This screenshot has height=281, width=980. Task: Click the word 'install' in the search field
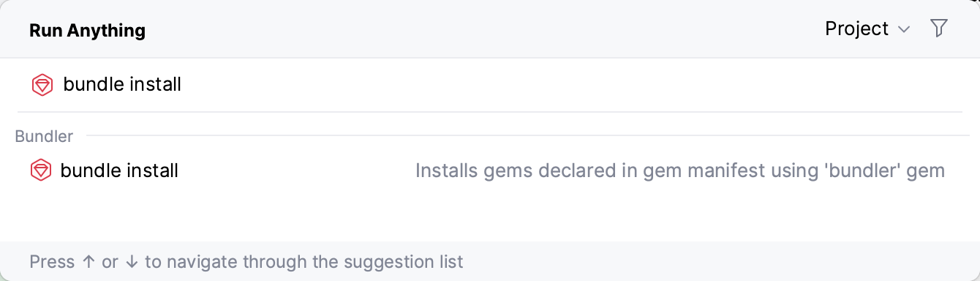(x=155, y=85)
